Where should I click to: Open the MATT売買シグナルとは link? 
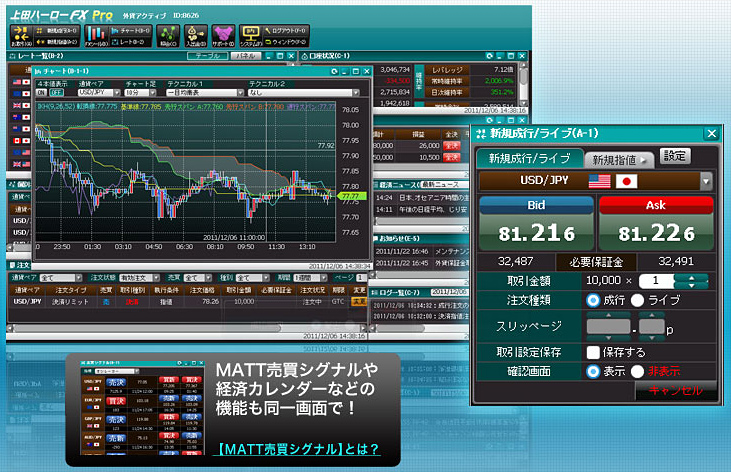point(298,449)
